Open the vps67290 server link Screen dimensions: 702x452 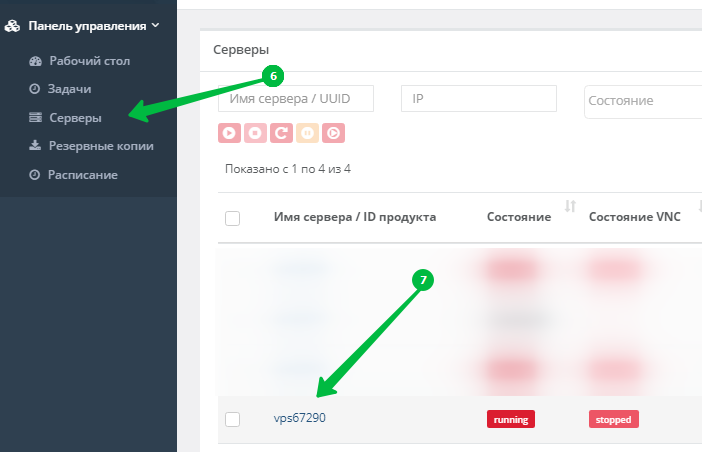300,418
